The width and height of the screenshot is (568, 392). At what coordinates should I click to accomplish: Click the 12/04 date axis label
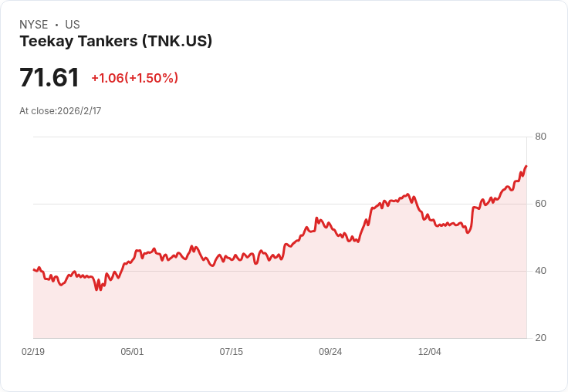(430, 351)
